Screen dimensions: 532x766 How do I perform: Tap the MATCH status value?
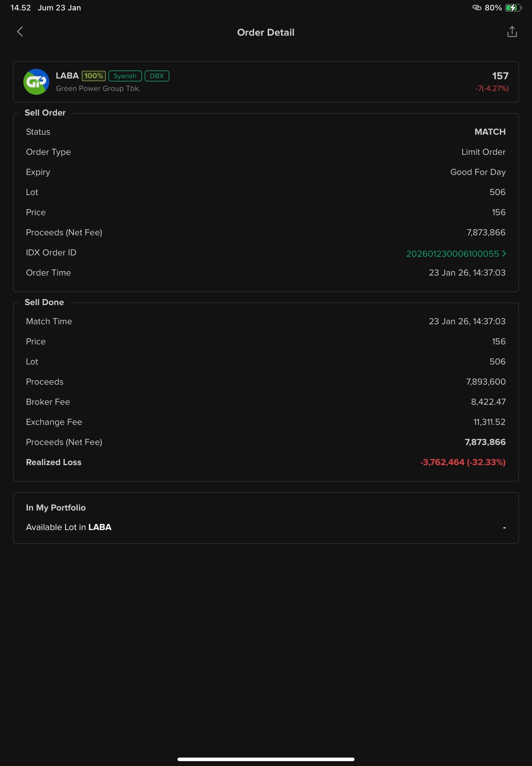click(490, 132)
